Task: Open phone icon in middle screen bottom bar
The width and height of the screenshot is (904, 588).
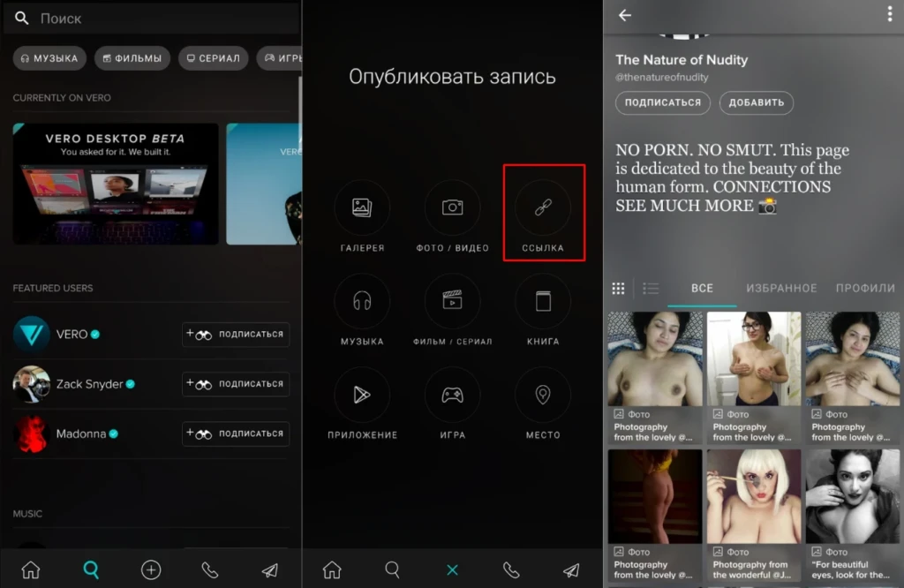Action: pyautogui.click(x=511, y=570)
